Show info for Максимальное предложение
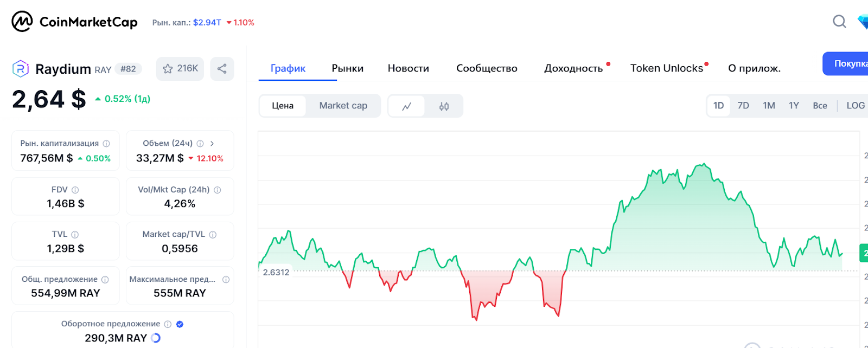 click(226, 280)
